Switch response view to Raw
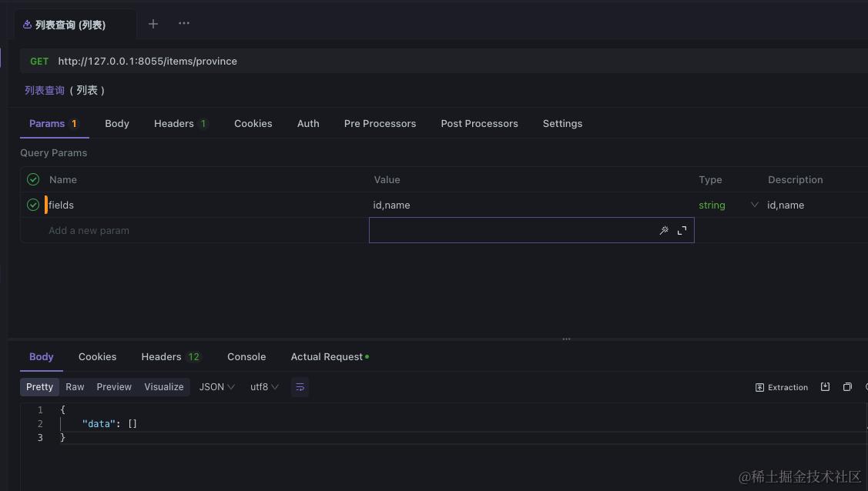Screen dimensions: 868x491 coord(75,387)
